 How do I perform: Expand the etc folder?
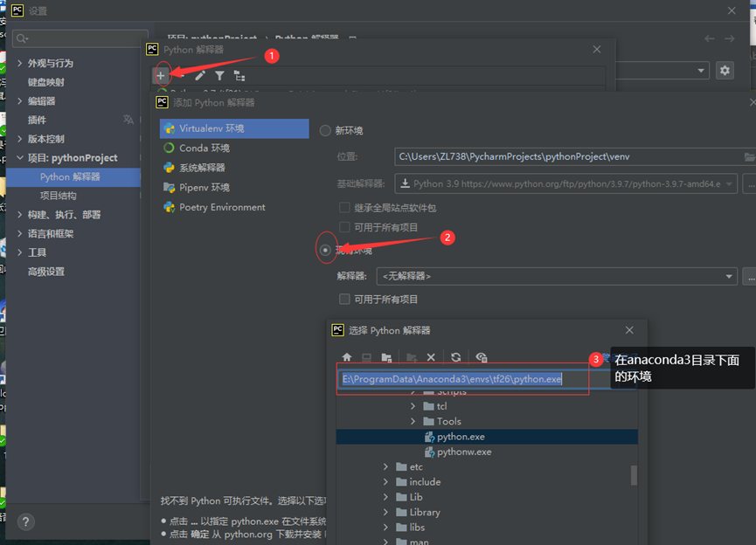click(x=385, y=466)
